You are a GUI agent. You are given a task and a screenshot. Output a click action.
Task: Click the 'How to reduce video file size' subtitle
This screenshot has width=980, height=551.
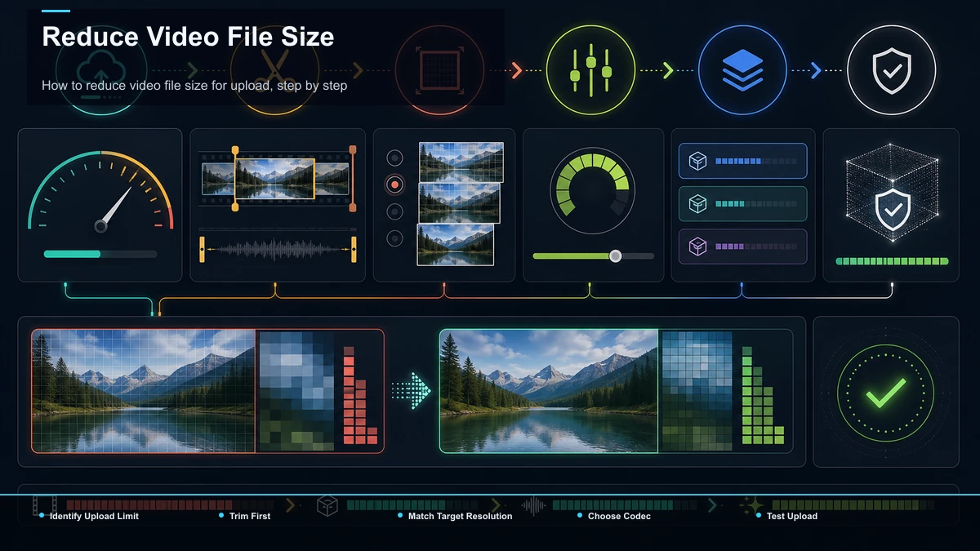[x=194, y=86]
